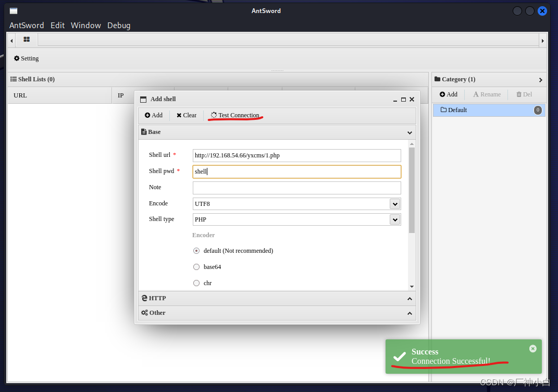Close the AntSword main window
This screenshot has width=558, height=392.
click(x=542, y=11)
